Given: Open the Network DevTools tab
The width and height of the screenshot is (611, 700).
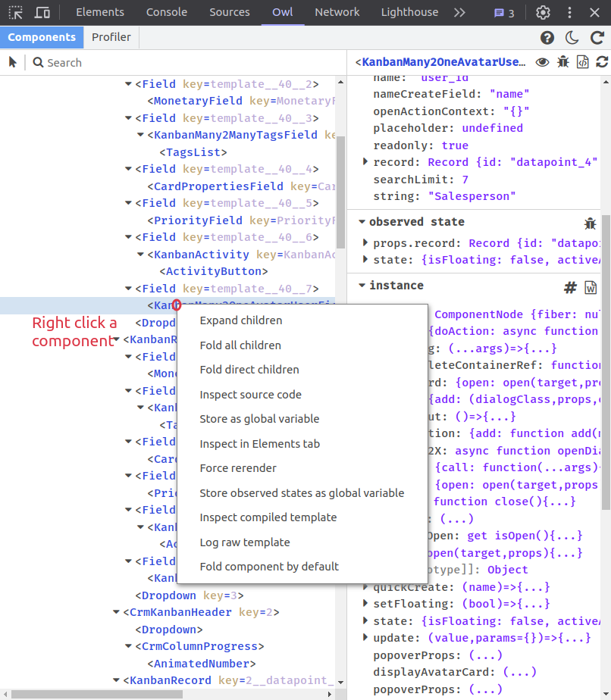Looking at the screenshot, I should tap(337, 12).
